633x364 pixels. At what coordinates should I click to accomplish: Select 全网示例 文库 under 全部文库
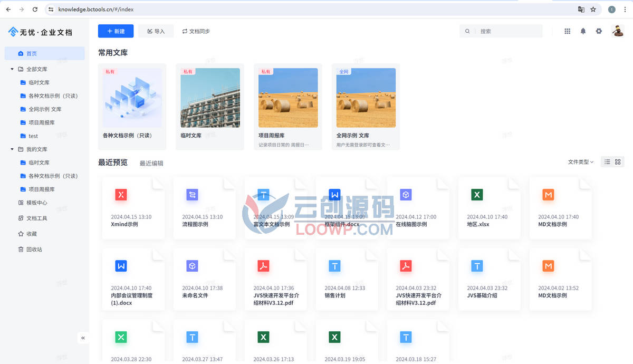pos(44,109)
